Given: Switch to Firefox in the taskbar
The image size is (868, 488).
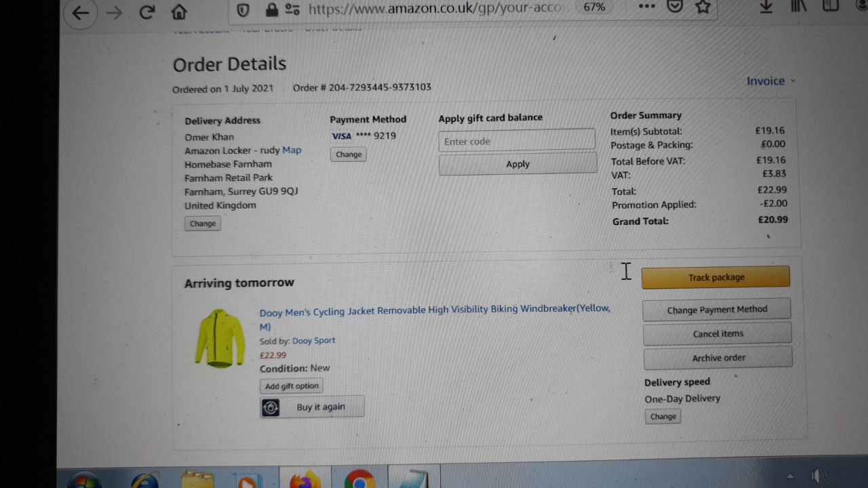Looking at the screenshot, I should tap(305, 478).
